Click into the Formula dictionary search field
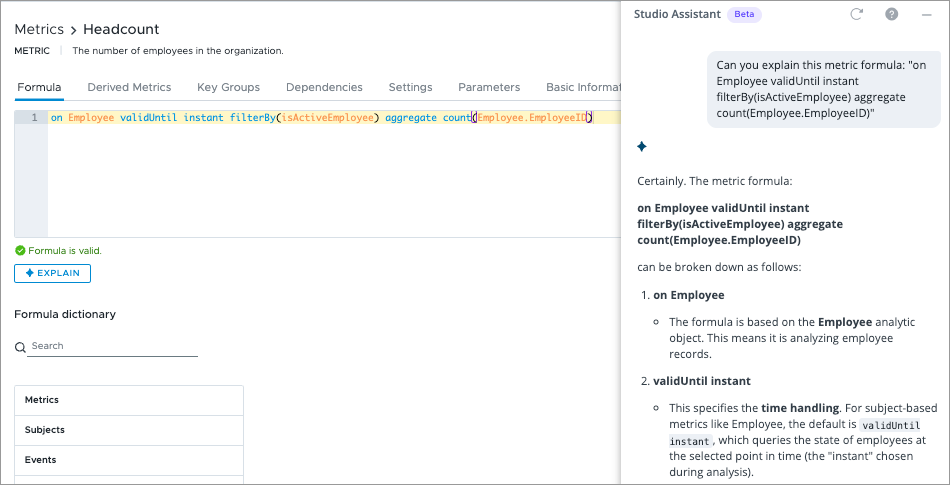Image resolution: width=950 pixels, height=485 pixels. (113, 346)
